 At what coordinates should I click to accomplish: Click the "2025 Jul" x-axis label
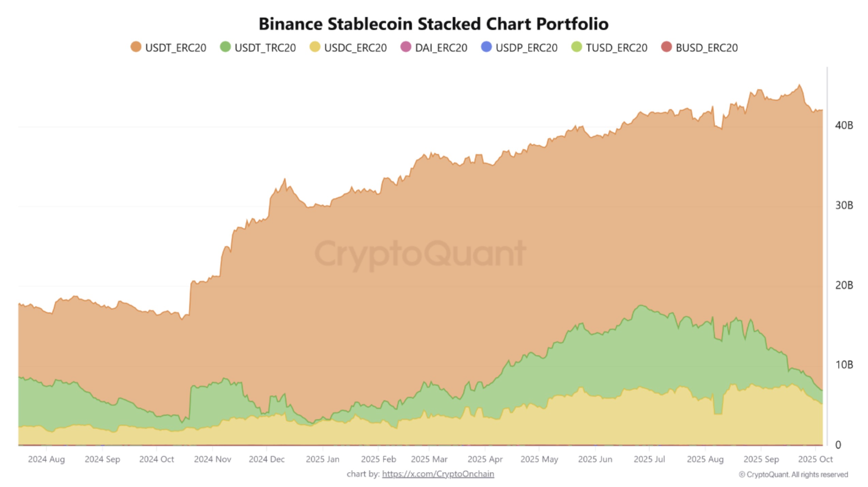[x=649, y=459]
